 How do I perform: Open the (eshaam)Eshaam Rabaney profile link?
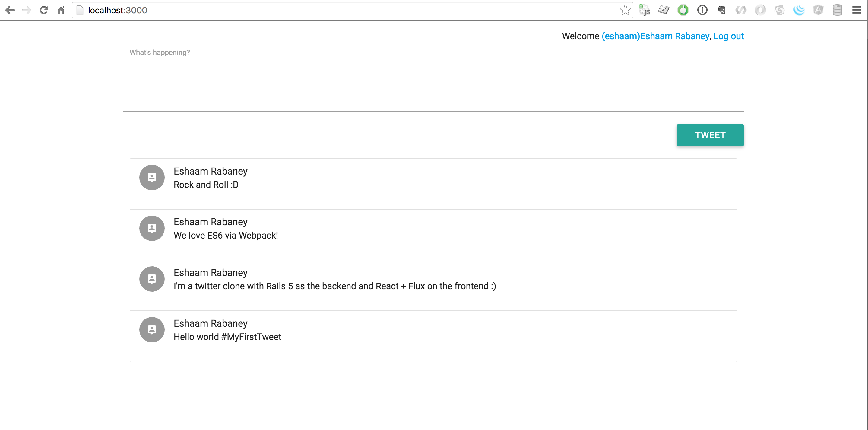coord(655,36)
